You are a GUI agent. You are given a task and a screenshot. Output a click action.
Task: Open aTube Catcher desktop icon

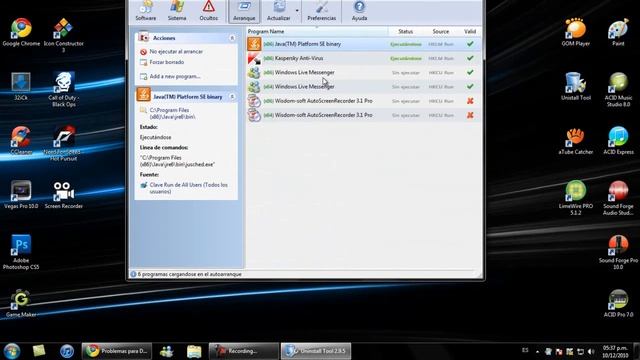pos(576,141)
